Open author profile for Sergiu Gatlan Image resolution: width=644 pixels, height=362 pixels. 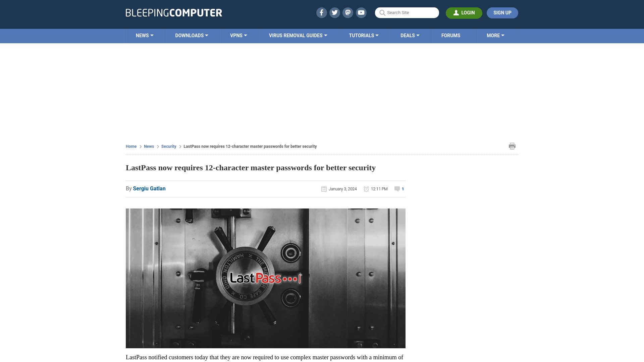coord(149,188)
